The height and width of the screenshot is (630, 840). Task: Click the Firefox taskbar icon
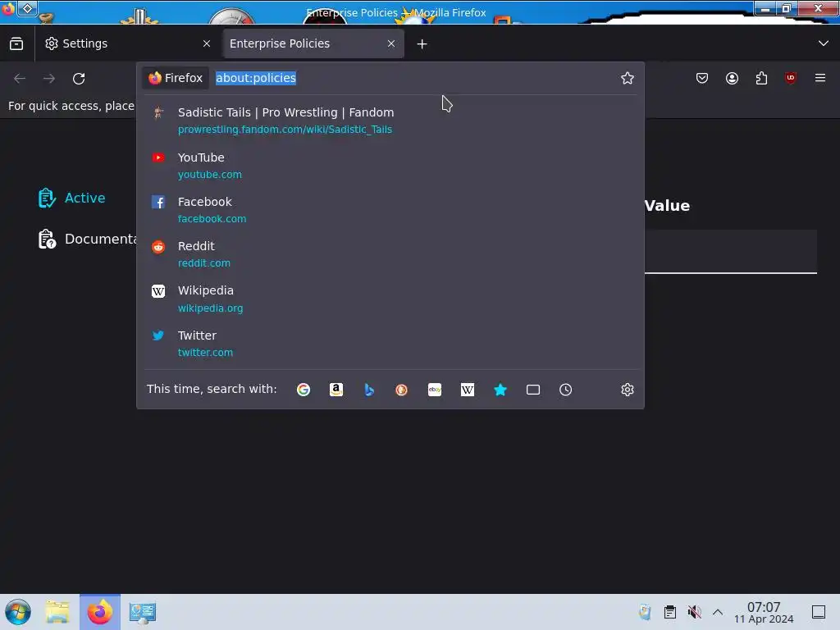click(x=100, y=612)
